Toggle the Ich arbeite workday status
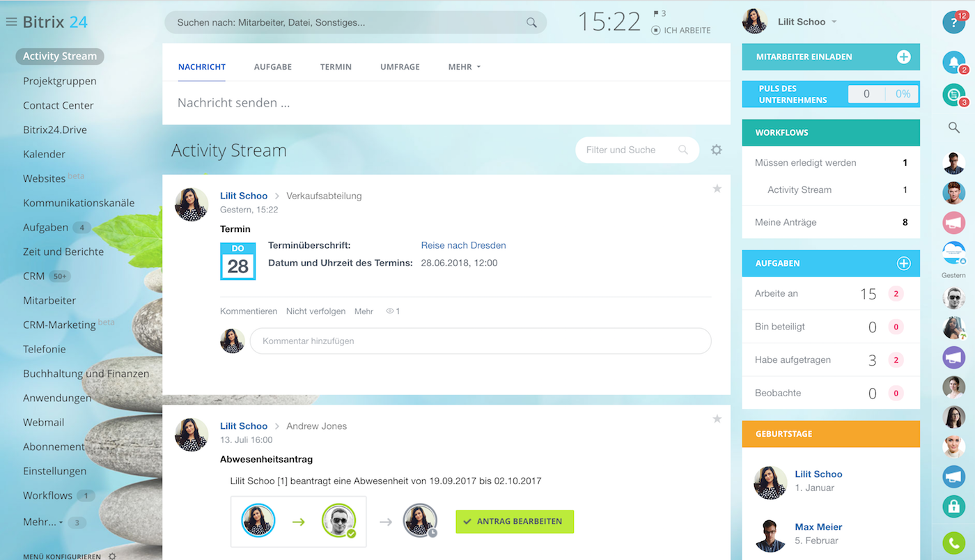 tap(680, 30)
